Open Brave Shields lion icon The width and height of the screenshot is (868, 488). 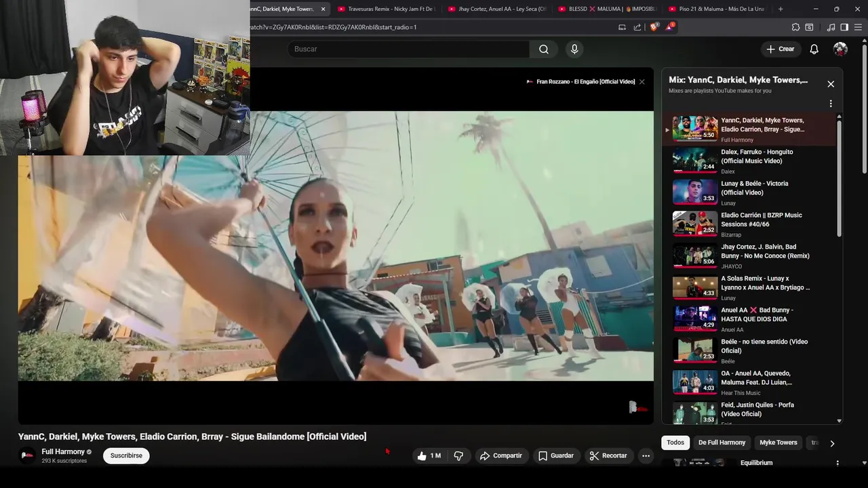tap(654, 27)
